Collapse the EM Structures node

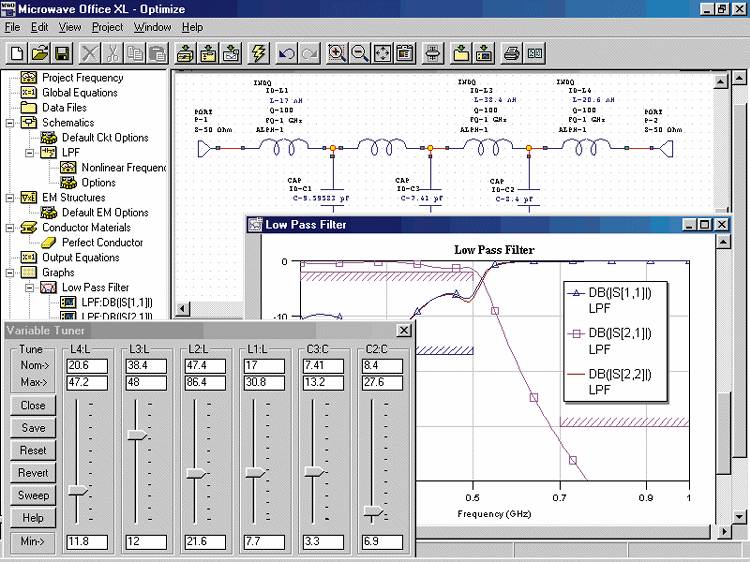pyautogui.click(x=10, y=198)
